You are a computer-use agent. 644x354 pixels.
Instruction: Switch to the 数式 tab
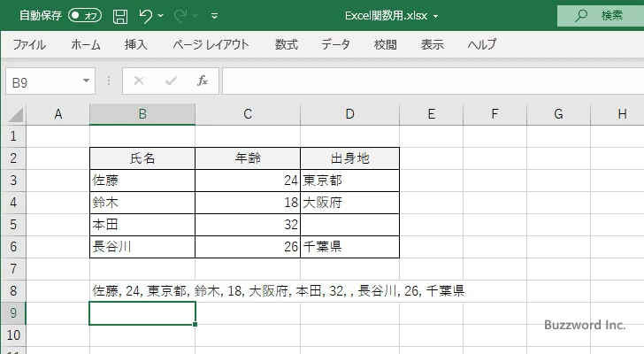click(x=287, y=44)
